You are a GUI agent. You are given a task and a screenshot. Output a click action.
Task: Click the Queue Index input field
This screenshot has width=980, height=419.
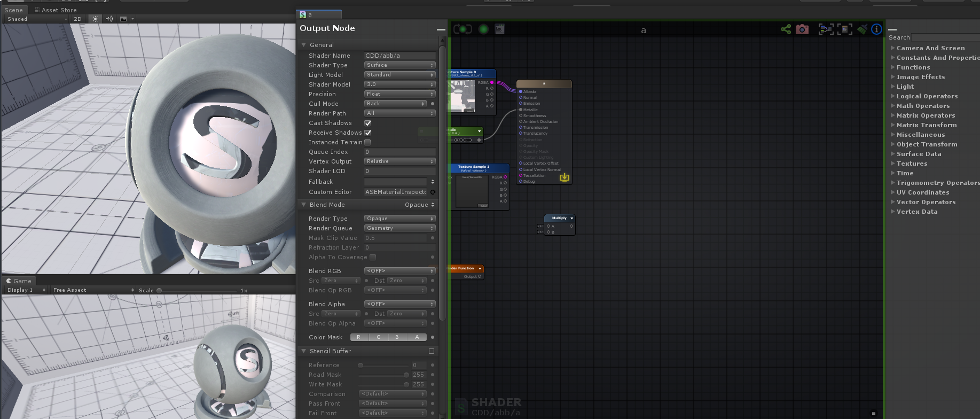(400, 152)
